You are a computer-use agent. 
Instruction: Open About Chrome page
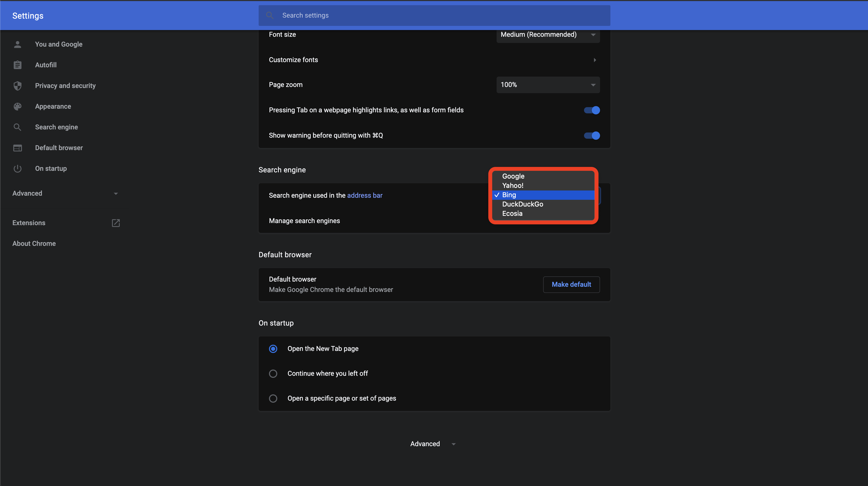[34, 243]
